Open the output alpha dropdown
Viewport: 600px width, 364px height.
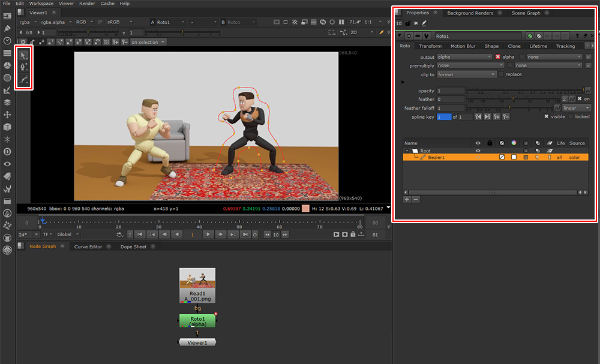click(x=466, y=57)
